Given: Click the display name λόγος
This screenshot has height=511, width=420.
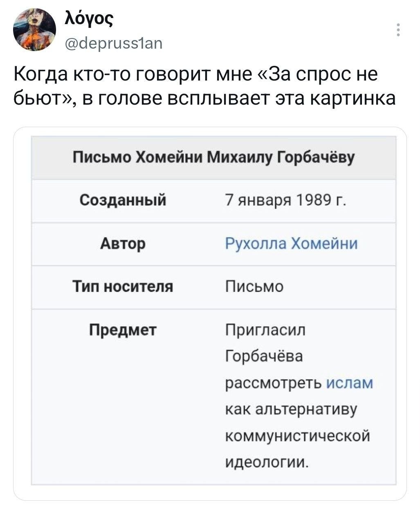Looking at the screenshot, I should (90, 19).
